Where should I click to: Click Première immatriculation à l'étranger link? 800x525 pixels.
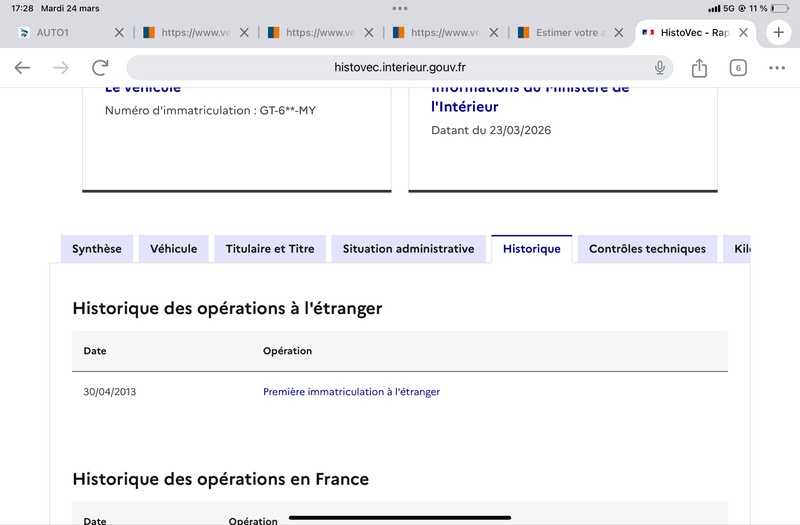click(351, 392)
